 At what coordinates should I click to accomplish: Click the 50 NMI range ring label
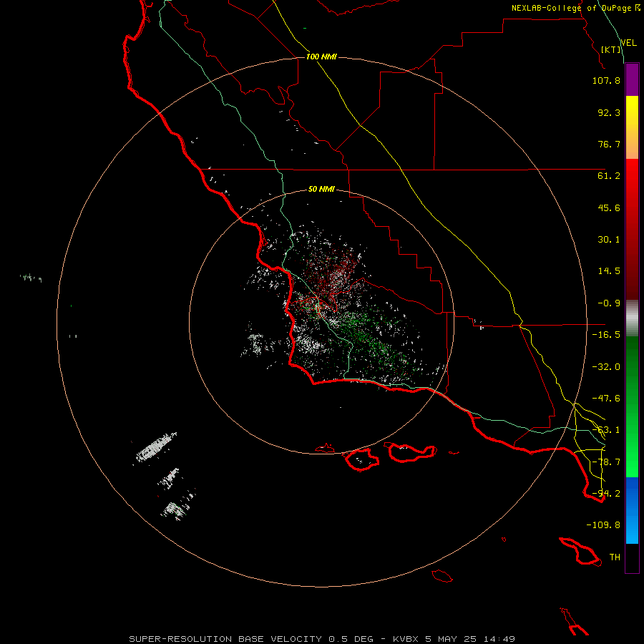tap(321, 190)
